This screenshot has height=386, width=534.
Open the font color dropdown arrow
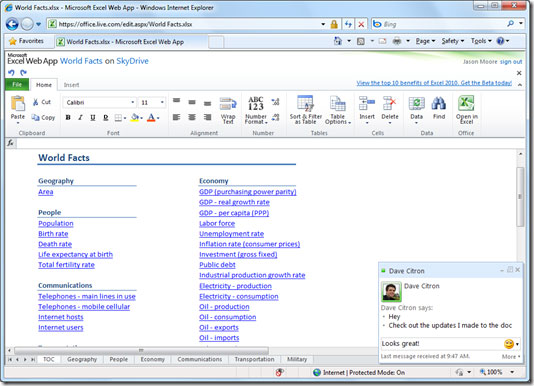tap(158, 118)
